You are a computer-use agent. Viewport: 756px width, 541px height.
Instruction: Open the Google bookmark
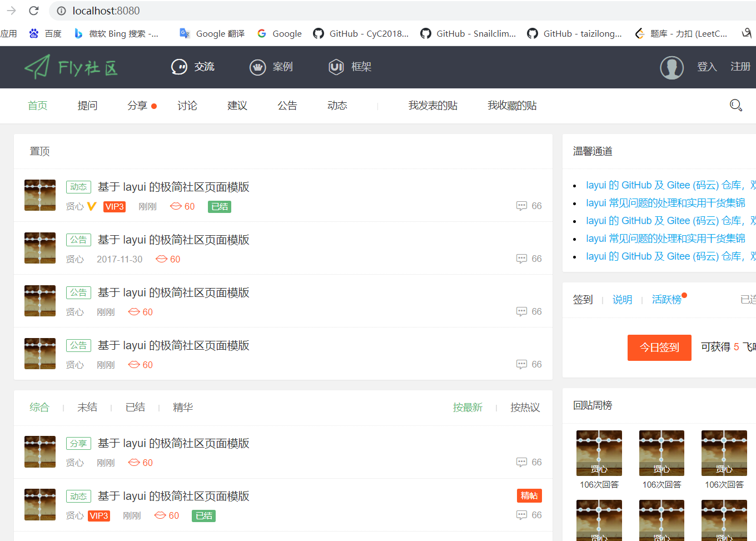coord(280,33)
